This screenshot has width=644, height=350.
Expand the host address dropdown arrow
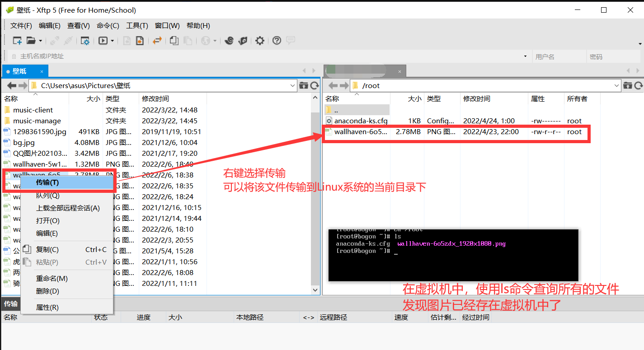(x=525, y=56)
